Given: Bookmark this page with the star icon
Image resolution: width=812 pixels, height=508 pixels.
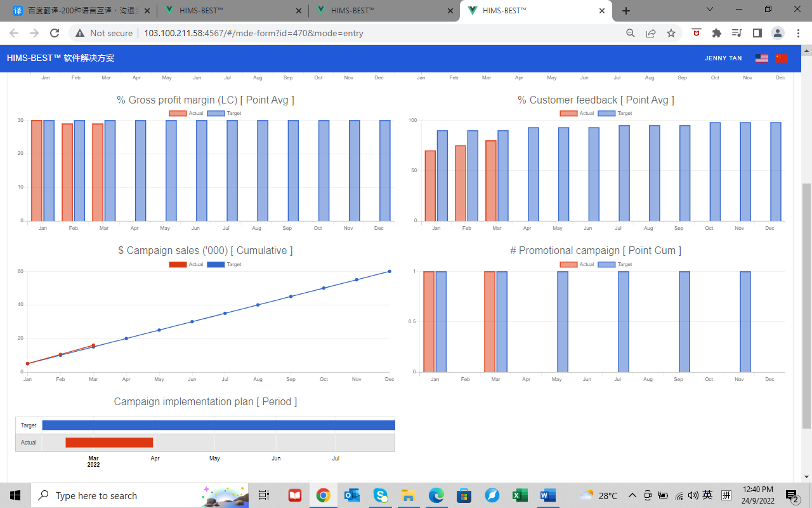Looking at the screenshot, I should 671,33.
